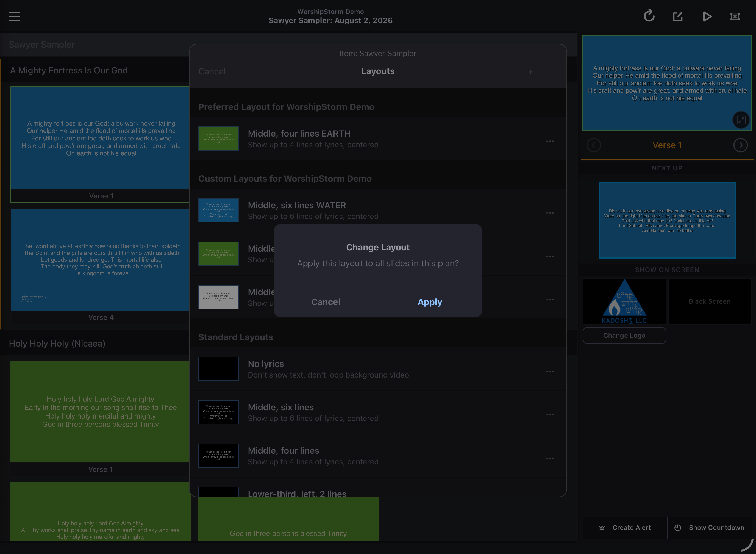This screenshot has height=554, width=756.
Task: Open options for No lyrics layout
Action: [550, 372]
